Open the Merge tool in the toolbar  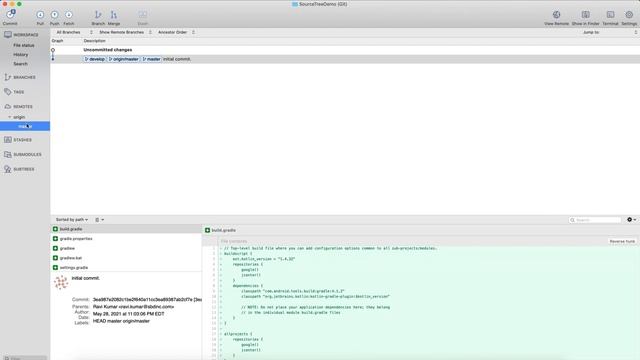coord(113,17)
